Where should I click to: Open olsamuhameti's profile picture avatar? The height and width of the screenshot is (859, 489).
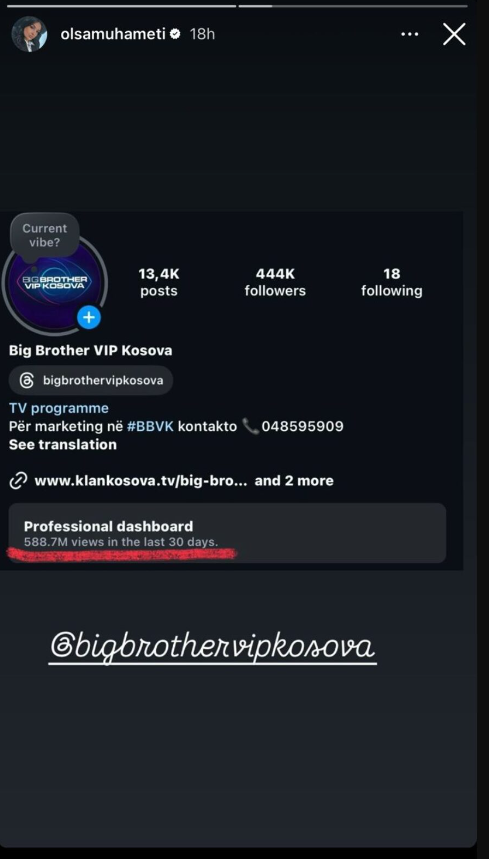pos(30,34)
